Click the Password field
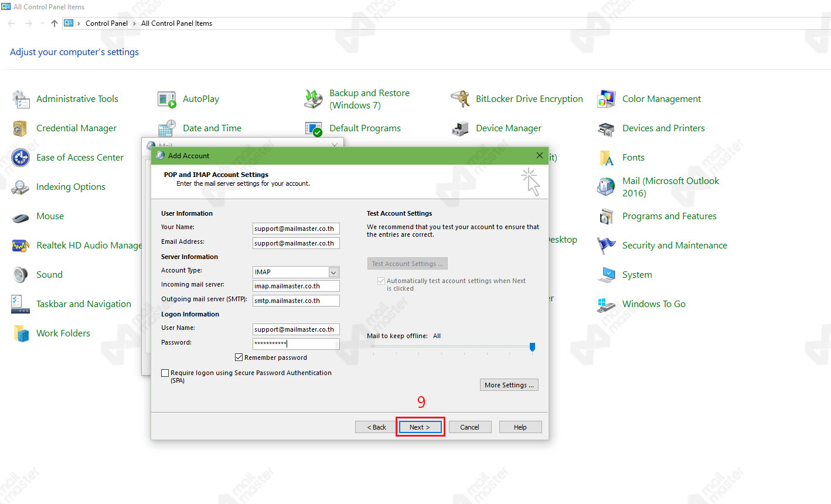The image size is (831, 504). [x=296, y=344]
